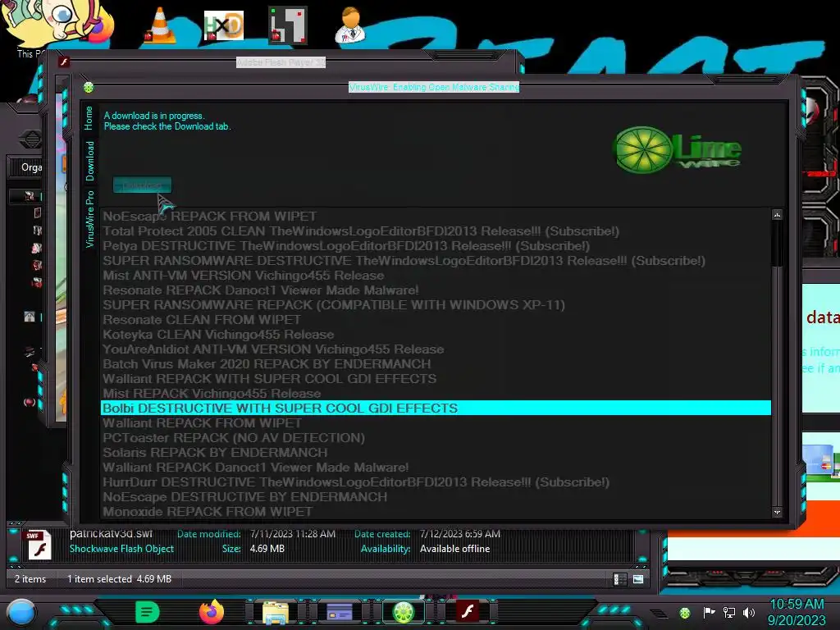Image resolution: width=840 pixels, height=630 pixels.
Task: Select "Batch Virus Maker 2020 REPACK BY ENDERMANCH" row
Action: click(x=436, y=363)
